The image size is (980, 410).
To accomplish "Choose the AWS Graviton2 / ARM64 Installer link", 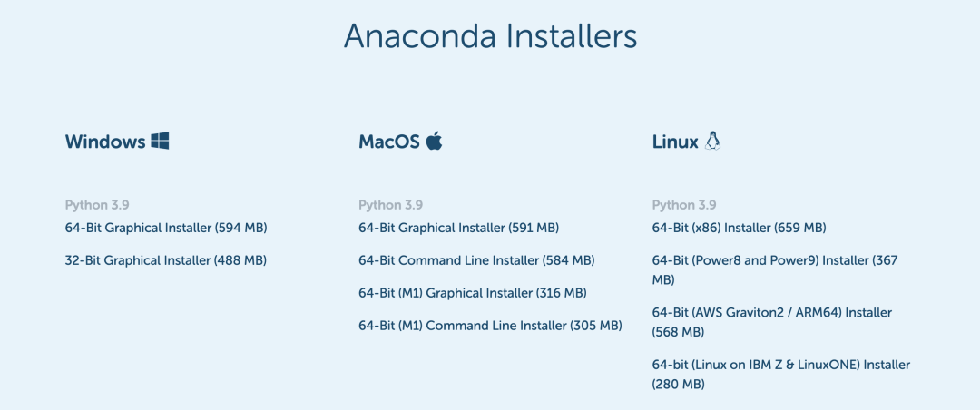I will tap(772, 322).
